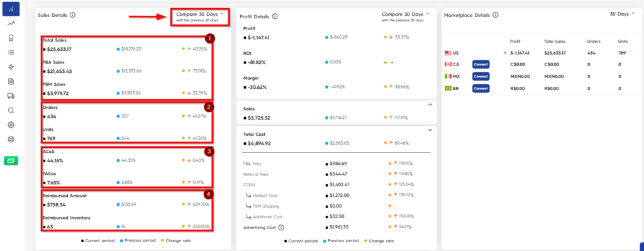This screenshot has width=644, height=251.
Task: Open the trending line sidebar icon
Action: 11,23
